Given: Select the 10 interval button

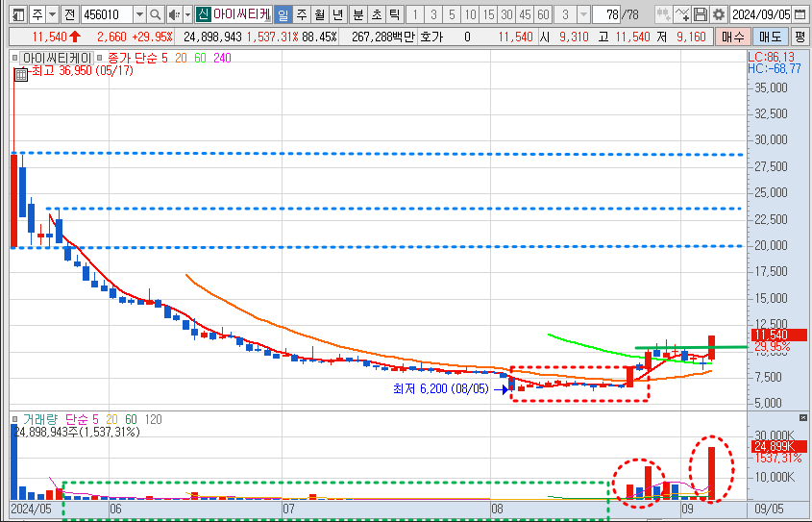Looking at the screenshot, I should click(470, 14).
